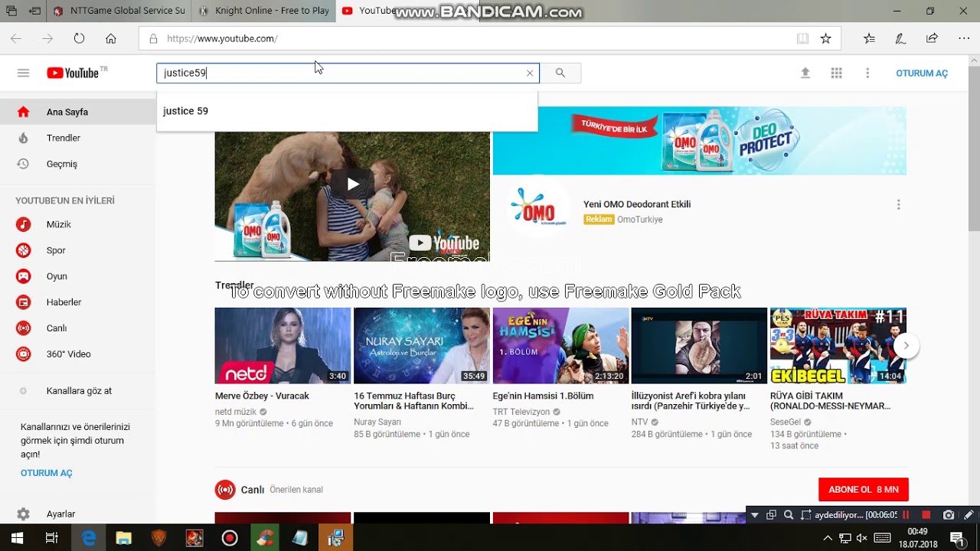Click the Edge share icon
Image resolution: width=980 pixels, height=551 pixels.
[x=932, y=38]
